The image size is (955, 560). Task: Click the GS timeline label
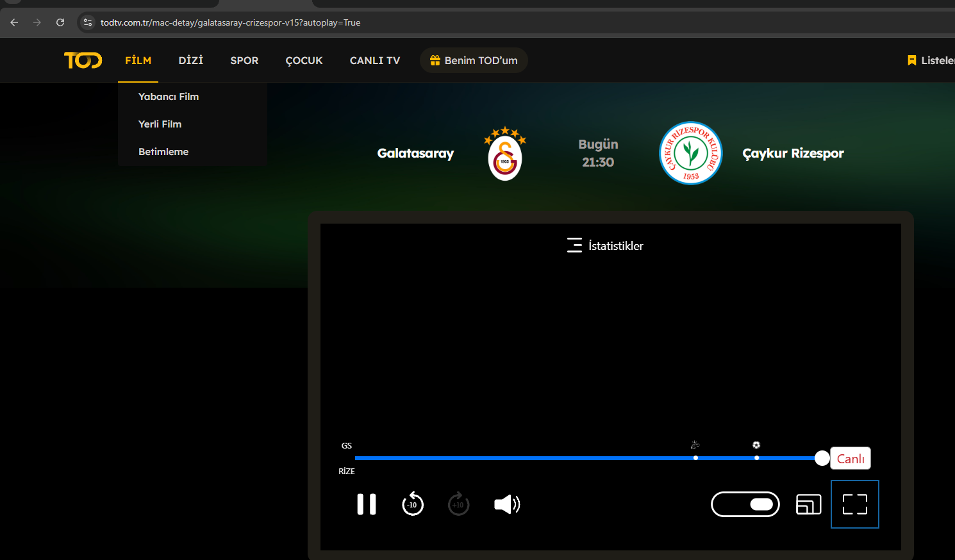347,445
